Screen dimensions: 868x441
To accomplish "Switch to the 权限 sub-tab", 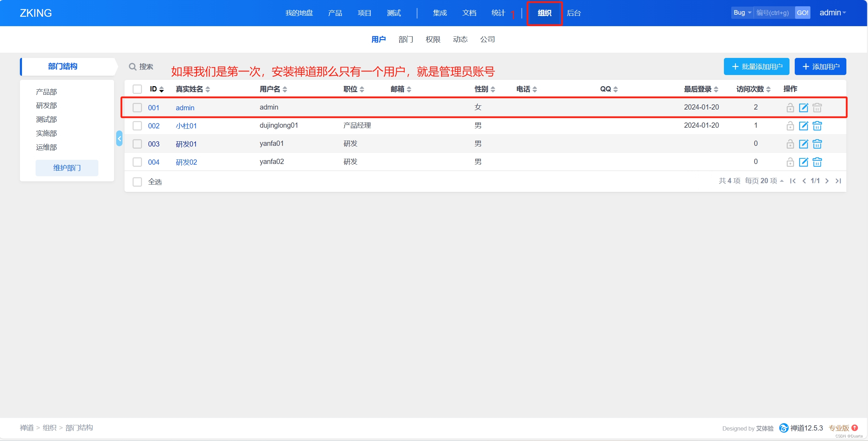I will tap(433, 39).
